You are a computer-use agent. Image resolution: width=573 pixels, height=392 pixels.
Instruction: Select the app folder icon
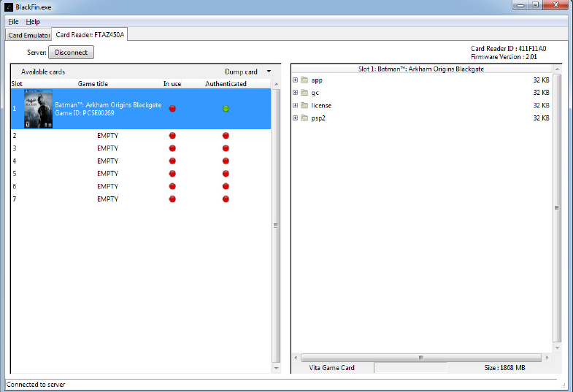coord(304,80)
